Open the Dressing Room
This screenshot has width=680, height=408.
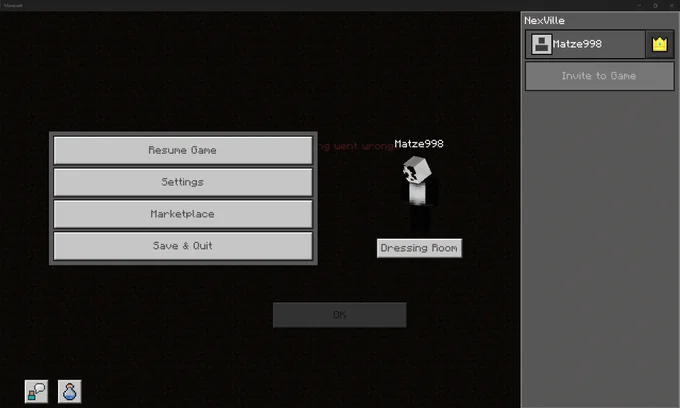(419, 248)
